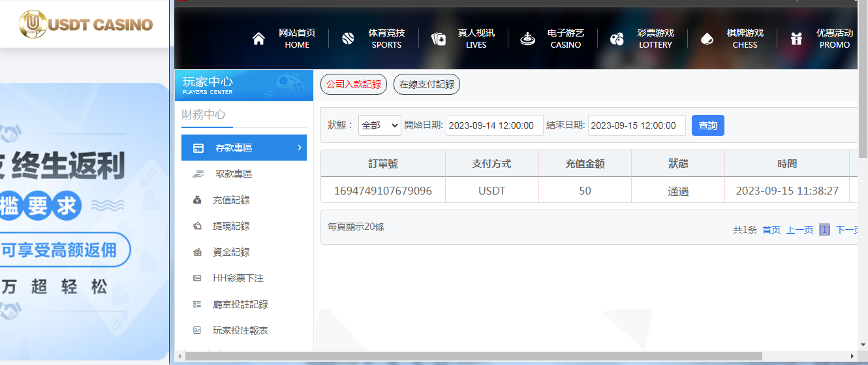Click the Lottery balls icon
Screen dimensions: 868x365
point(617,39)
